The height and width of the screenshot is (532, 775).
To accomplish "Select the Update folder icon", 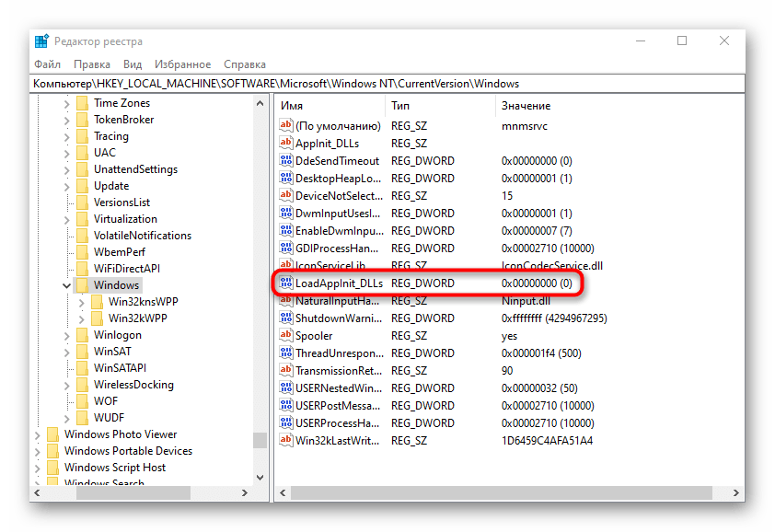I will tap(83, 186).
